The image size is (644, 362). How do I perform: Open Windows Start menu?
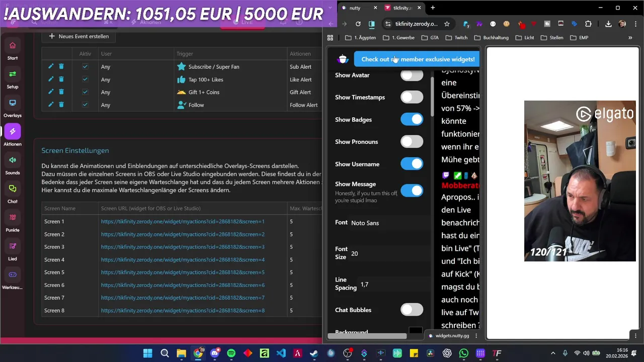point(148,353)
